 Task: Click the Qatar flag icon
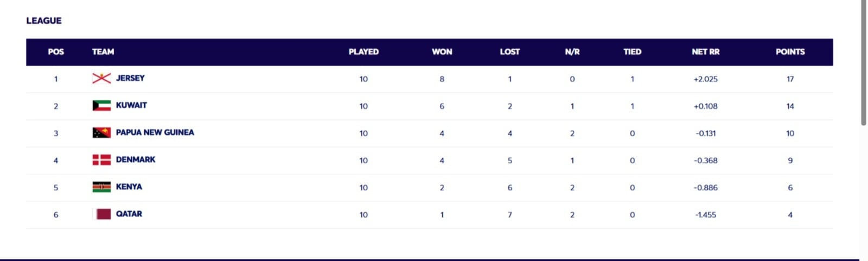click(101, 214)
